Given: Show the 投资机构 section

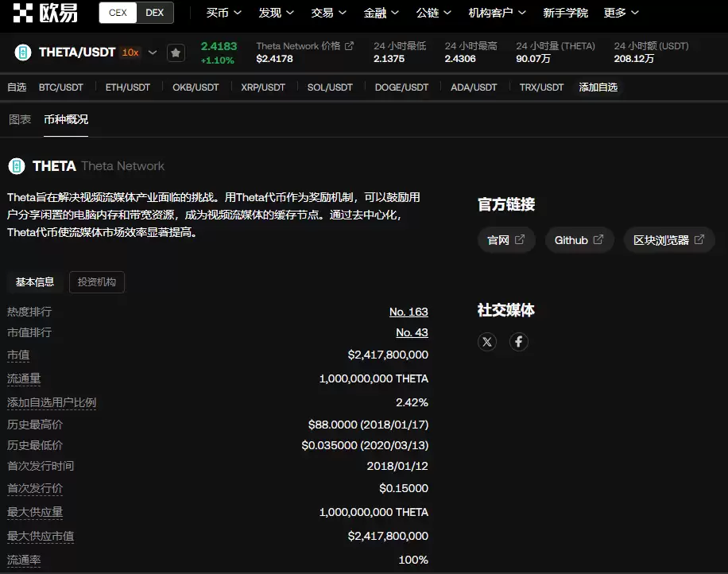Looking at the screenshot, I should pyautogui.click(x=97, y=282).
